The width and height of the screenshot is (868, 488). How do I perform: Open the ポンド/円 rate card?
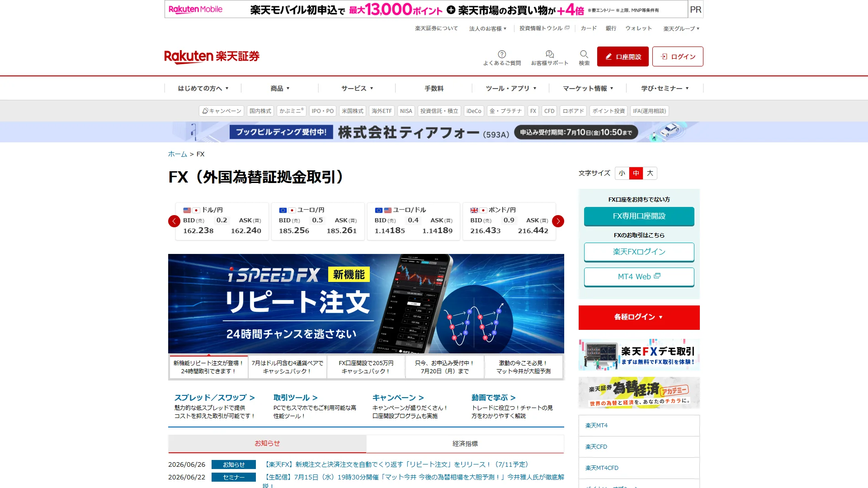click(x=509, y=221)
